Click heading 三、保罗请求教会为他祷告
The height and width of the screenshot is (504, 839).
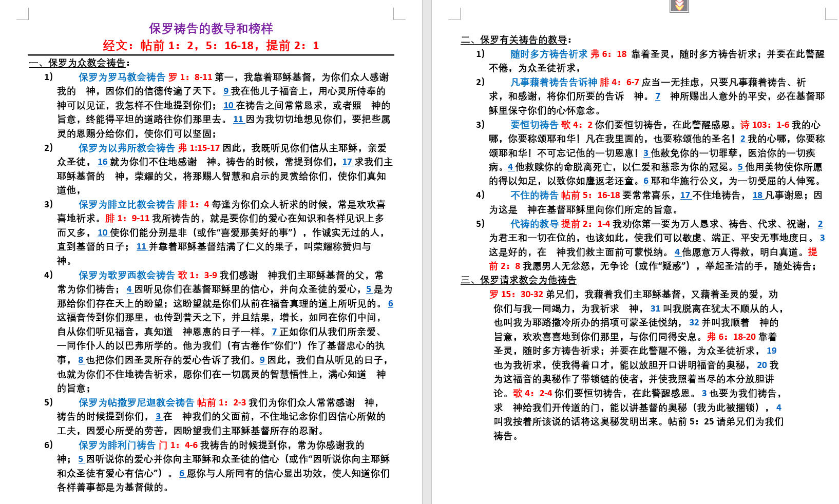[x=519, y=280]
